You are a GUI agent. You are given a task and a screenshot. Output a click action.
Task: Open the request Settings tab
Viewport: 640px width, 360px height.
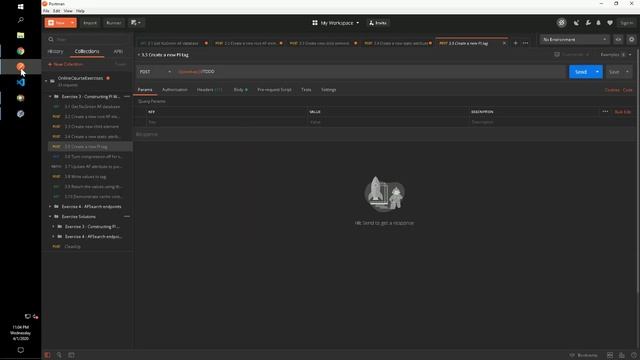(x=329, y=90)
